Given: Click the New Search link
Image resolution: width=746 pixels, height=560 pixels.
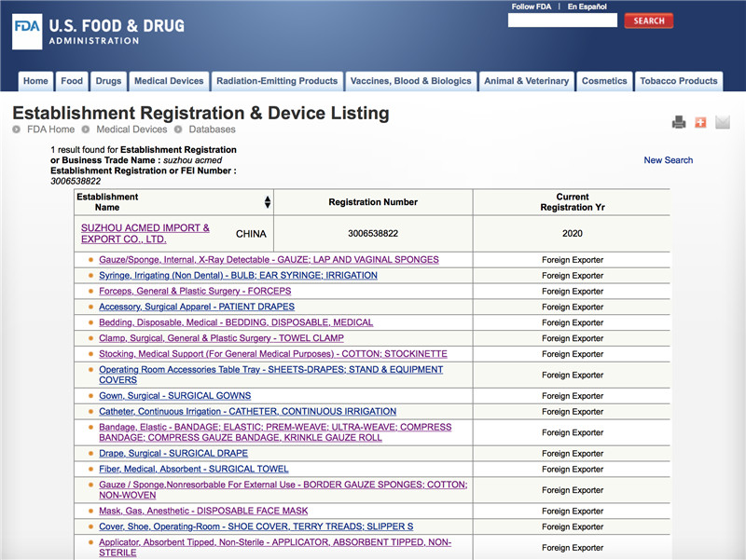Looking at the screenshot, I should coord(668,160).
